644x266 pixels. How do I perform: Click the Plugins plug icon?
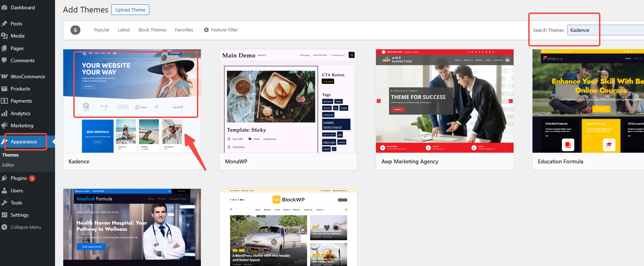(4, 178)
